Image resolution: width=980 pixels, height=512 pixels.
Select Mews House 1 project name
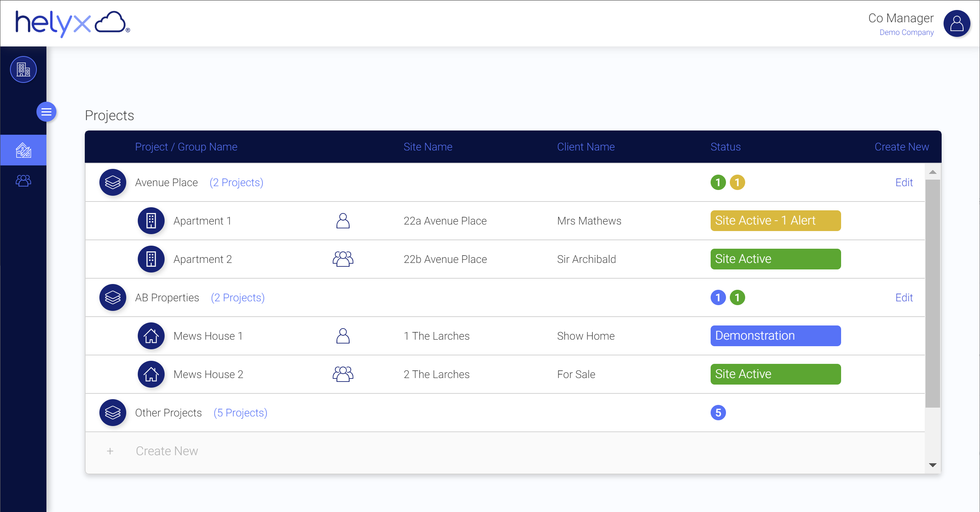coord(208,336)
